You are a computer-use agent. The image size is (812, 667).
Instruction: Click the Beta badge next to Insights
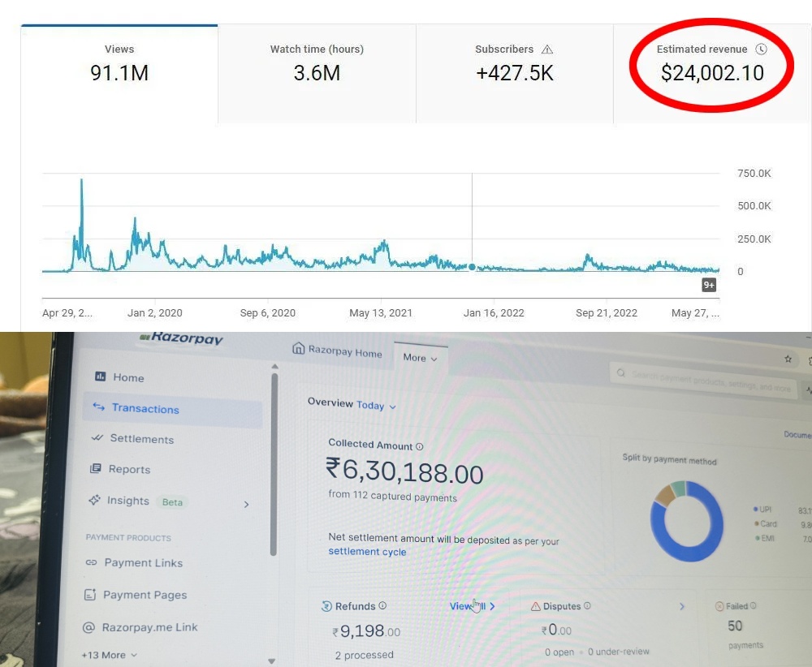pyautogui.click(x=172, y=502)
